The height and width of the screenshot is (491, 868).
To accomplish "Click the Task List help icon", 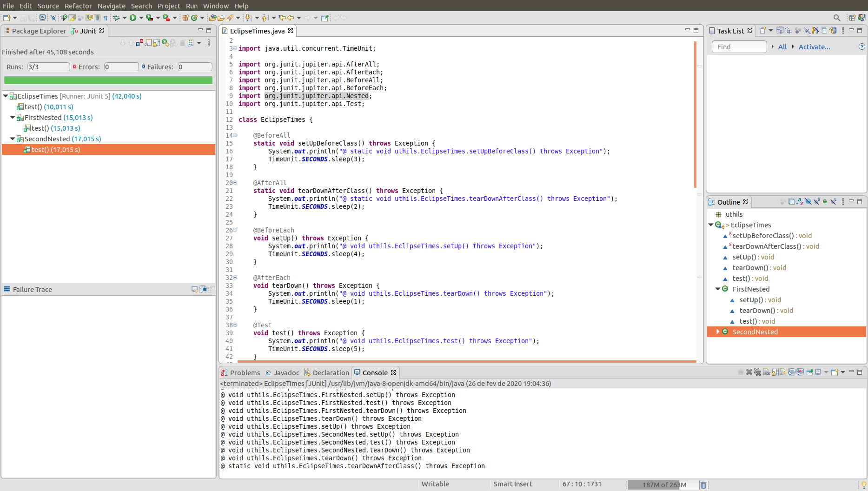I will pyautogui.click(x=861, y=47).
